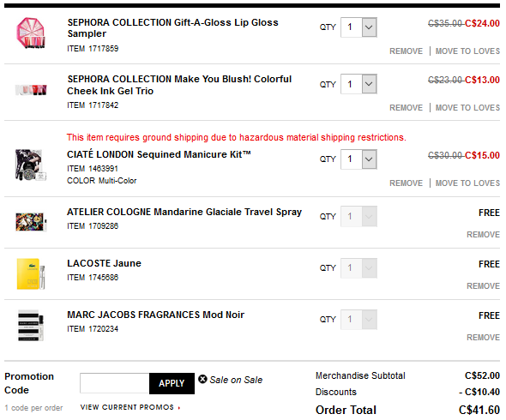Open the Cheek Ink Gel Trio thumbnail
The height and width of the screenshot is (420, 506).
click(x=31, y=90)
